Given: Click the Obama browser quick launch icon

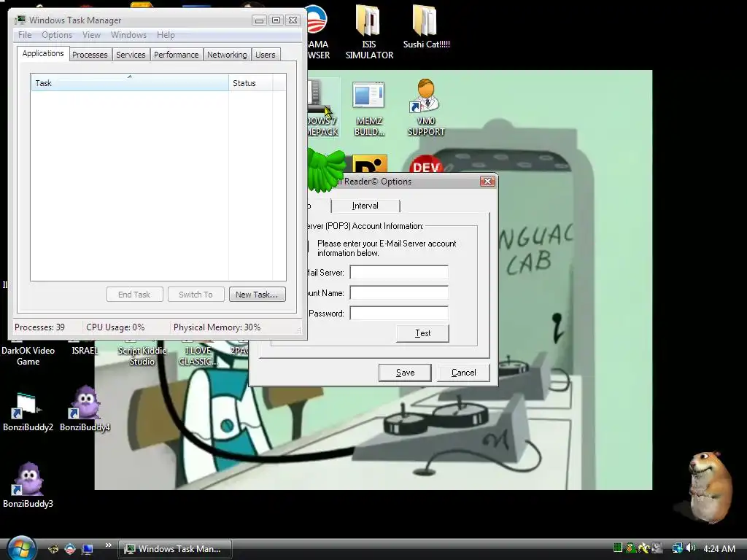Looking at the screenshot, I should [x=70, y=549].
